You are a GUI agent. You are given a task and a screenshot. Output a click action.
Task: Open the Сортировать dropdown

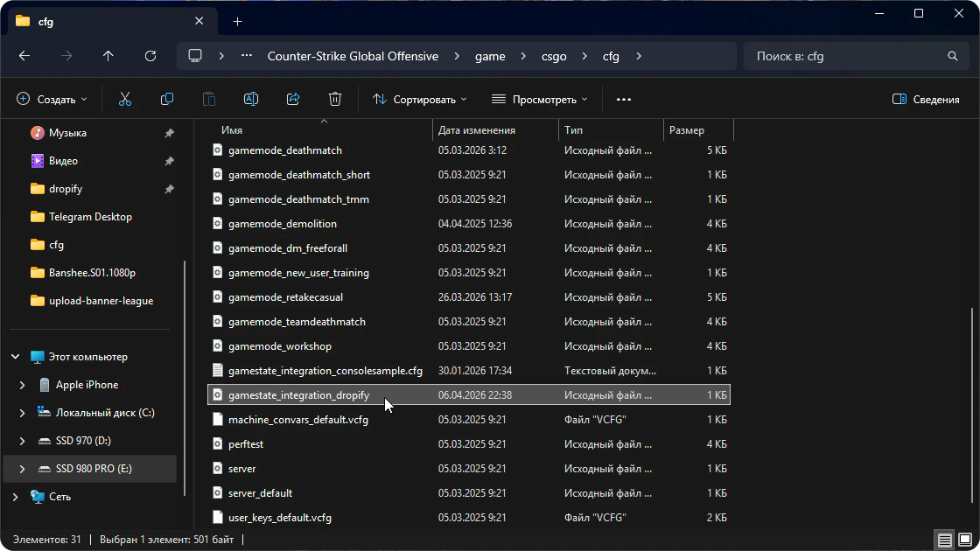420,100
